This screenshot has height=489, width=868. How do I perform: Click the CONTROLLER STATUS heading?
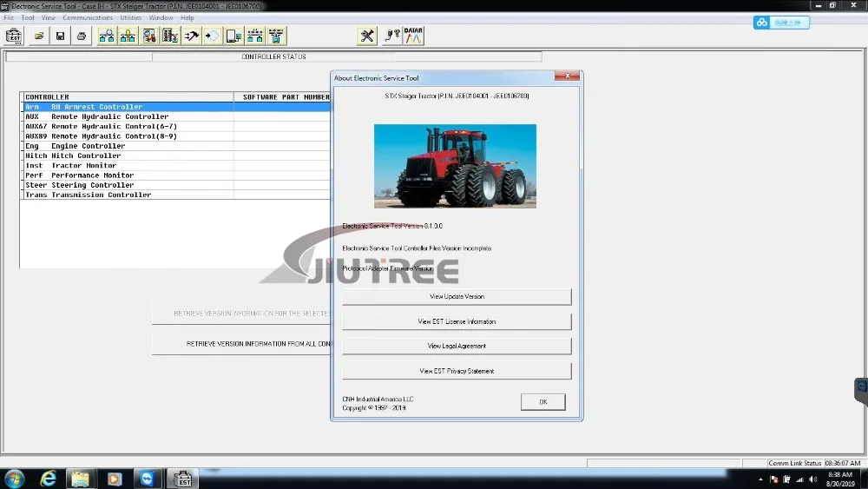point(273,56)
